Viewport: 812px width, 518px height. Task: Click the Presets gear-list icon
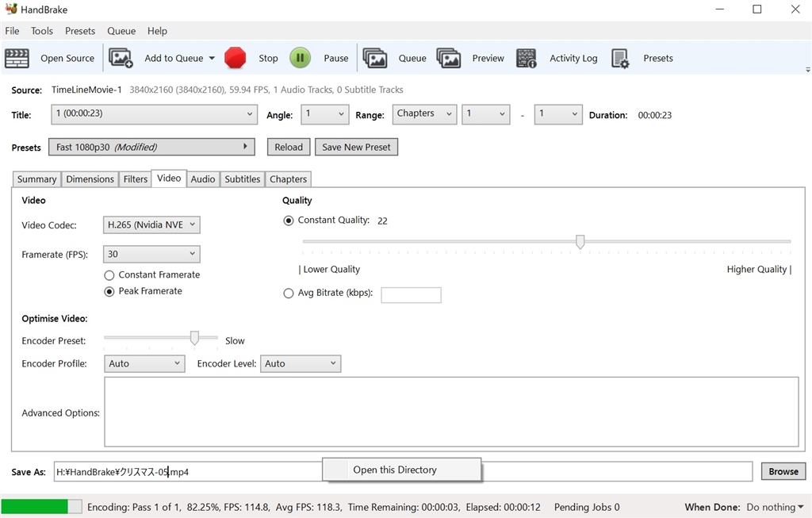(620, 58)
